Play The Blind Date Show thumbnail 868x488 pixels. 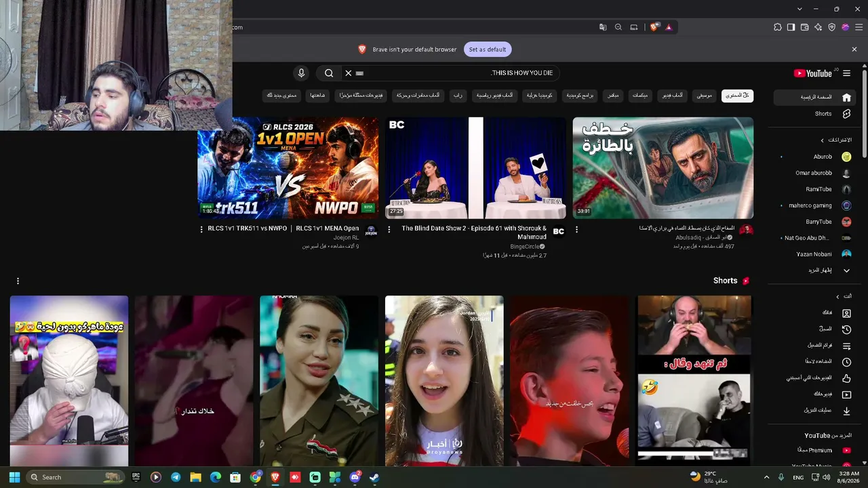pos(475,168)
